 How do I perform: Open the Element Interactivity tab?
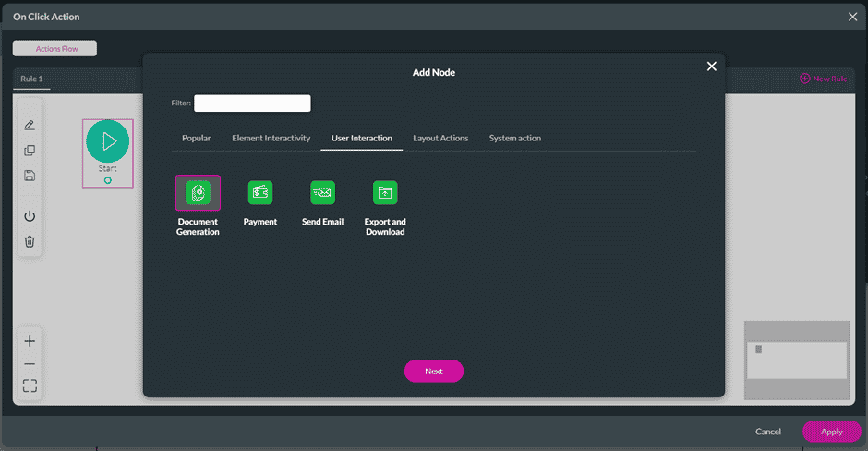click(271, 138)
